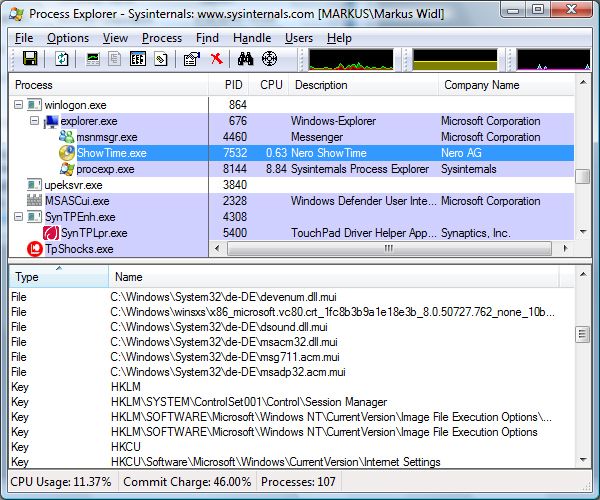Image resolution: width=600 pixels, height=500 pixels.
Task: Collapse the SynTPEnh.exe tree node
Action: (18, 217)
